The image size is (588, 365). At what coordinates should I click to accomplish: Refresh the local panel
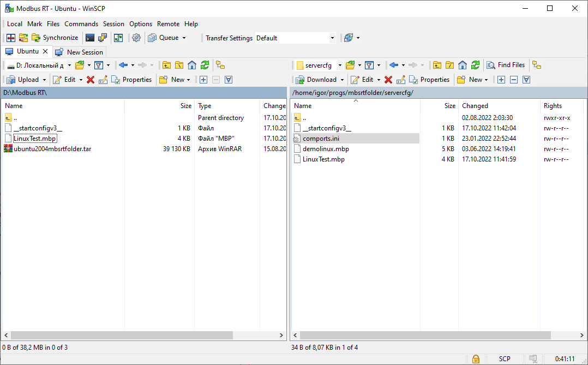coord(205,65)
